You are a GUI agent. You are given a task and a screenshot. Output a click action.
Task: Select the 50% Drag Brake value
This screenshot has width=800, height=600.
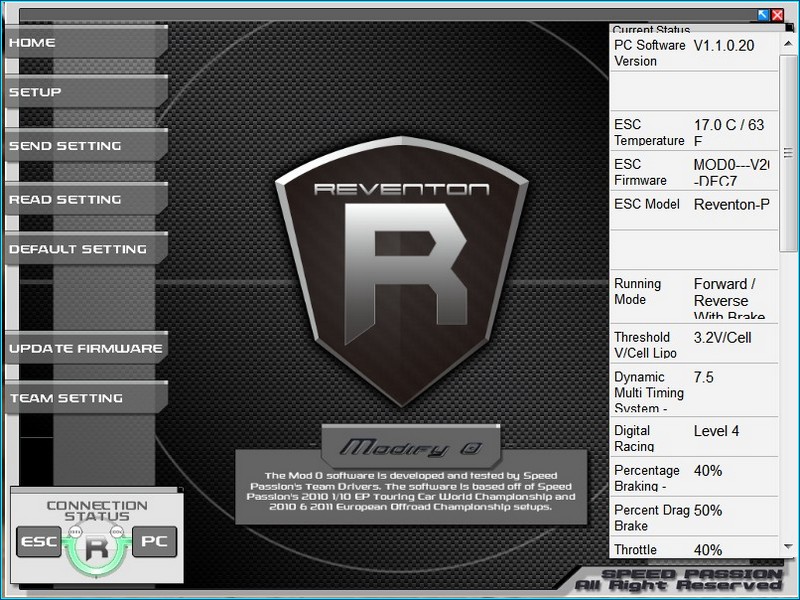tap(708, 511)
